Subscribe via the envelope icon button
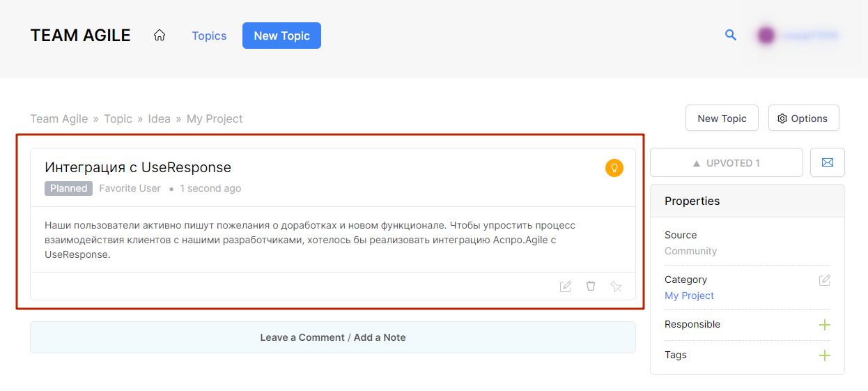Screen dimensions: 868x391 coord(828,162)
